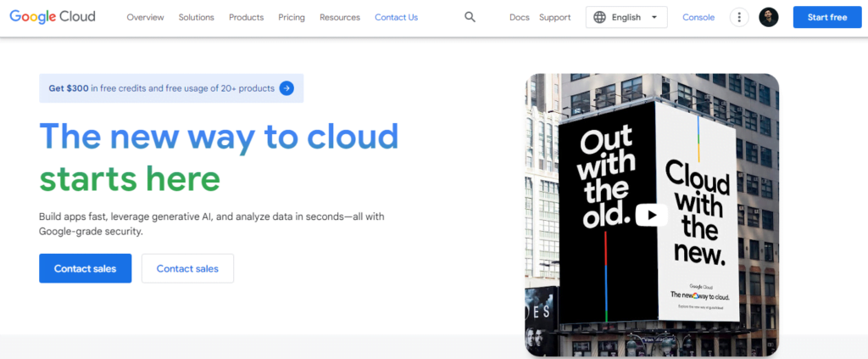Screen dimensions: 868x359
Task: Click the Start free button
Action: [x=827, y=17]
